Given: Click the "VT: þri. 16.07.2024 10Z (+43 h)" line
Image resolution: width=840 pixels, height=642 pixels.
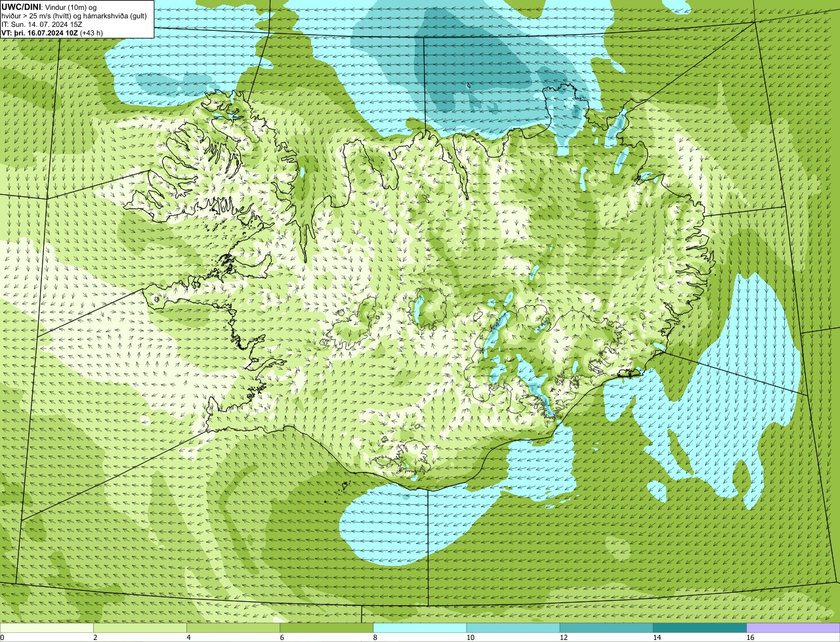Looking at the screenshot, I should pos(52,33).
